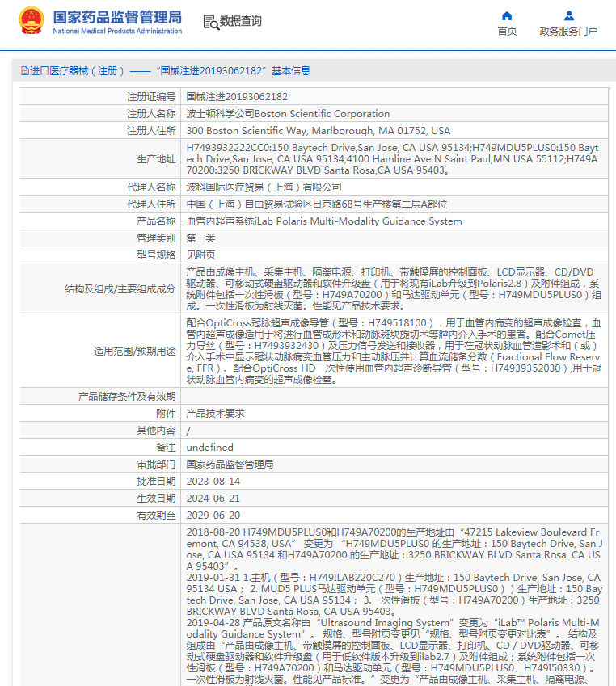This screenshot has height=686, width=616.
Task: Click 批准日期 label cell
Action: tap(100, 482)
